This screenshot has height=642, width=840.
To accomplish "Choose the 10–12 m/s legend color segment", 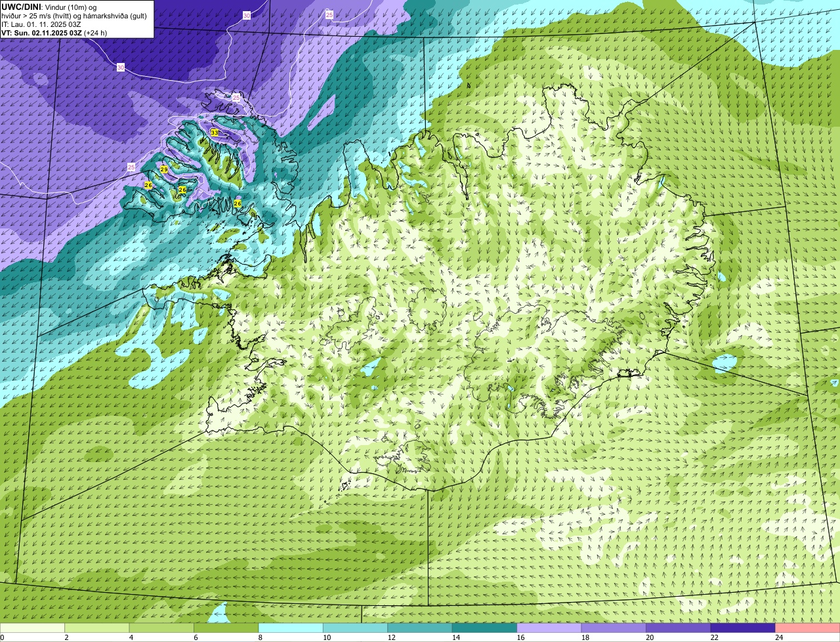I will (x=355, y=628).
